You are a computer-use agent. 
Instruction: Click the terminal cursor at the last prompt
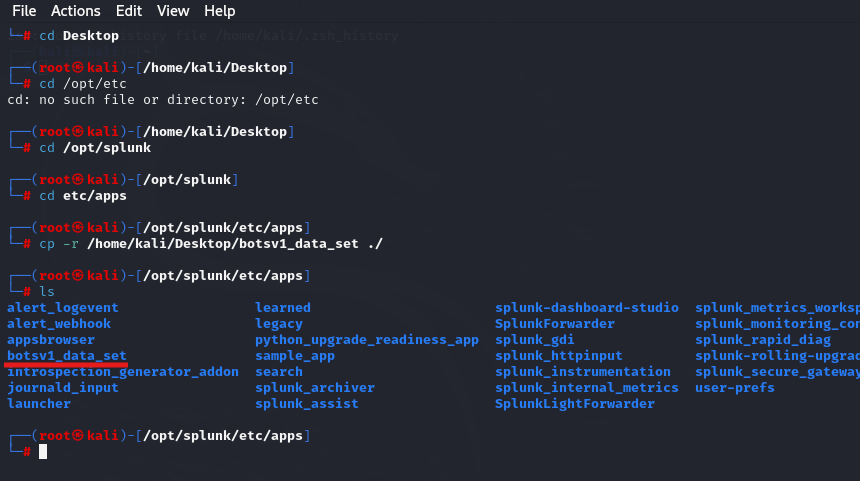pyautogui.click(x=43, y=451)
